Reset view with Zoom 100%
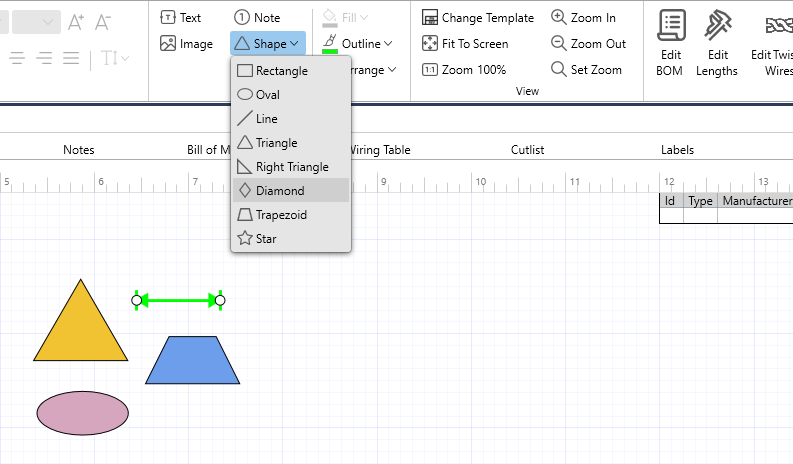This screenshot has height=464, width=793. (x=464, y=70)
